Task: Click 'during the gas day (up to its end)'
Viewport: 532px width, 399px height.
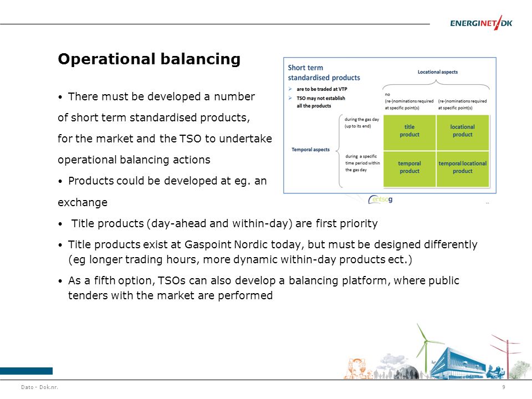Action: tap(362, 122)
